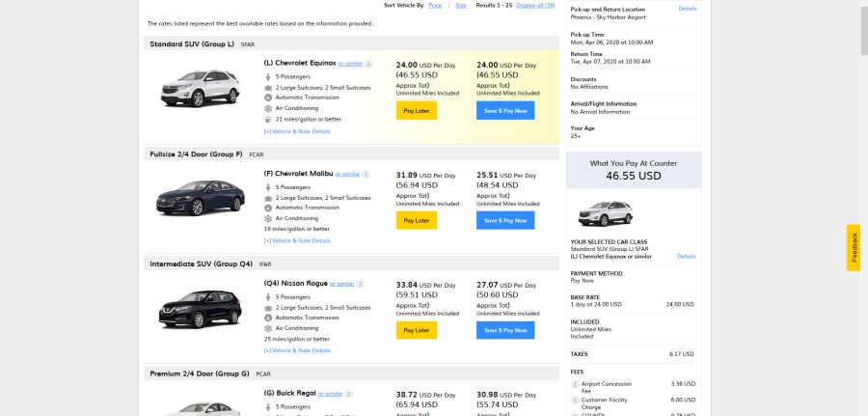Click the Airport Concession Fee info icon

[574, 384]
